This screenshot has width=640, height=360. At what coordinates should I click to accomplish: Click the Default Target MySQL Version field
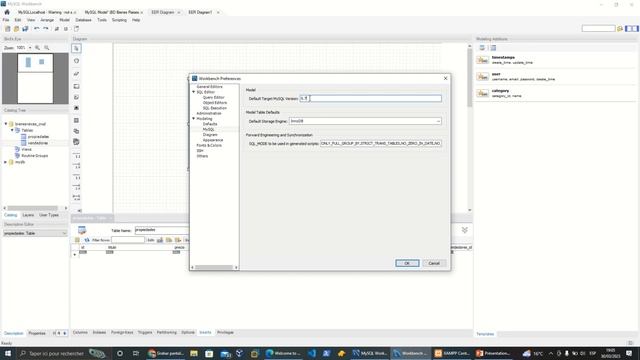[370, 98]
